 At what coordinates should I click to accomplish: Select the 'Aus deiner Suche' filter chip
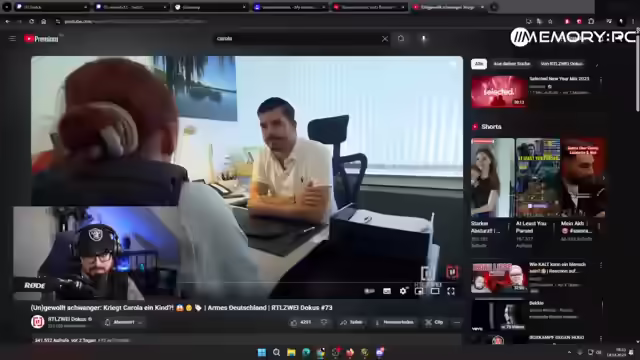[511, 64]
